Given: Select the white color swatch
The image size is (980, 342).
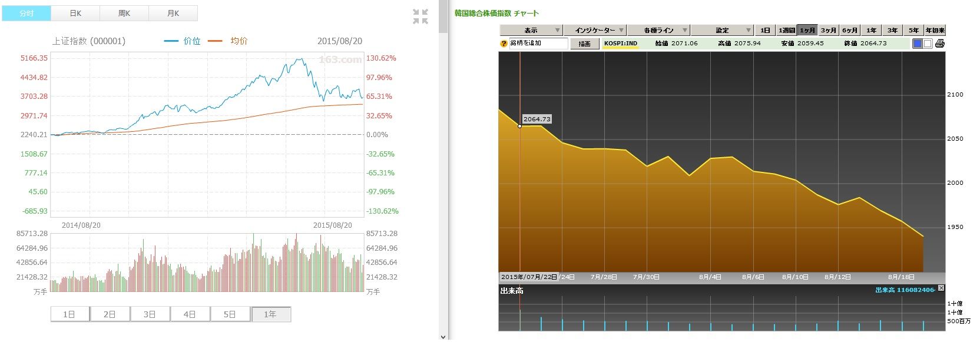Looking at the screenshot, I should [x=928, y=44].
